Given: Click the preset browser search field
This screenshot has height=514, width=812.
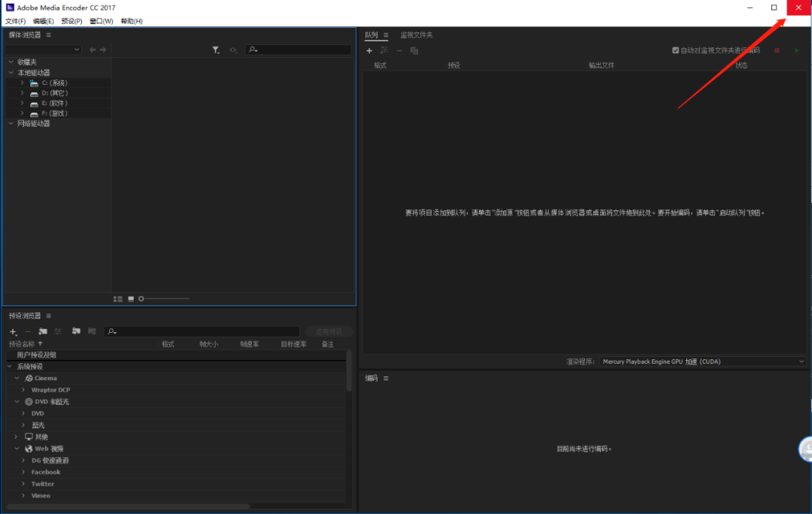Looking at the screenshot, I should [x=202, y=331].
